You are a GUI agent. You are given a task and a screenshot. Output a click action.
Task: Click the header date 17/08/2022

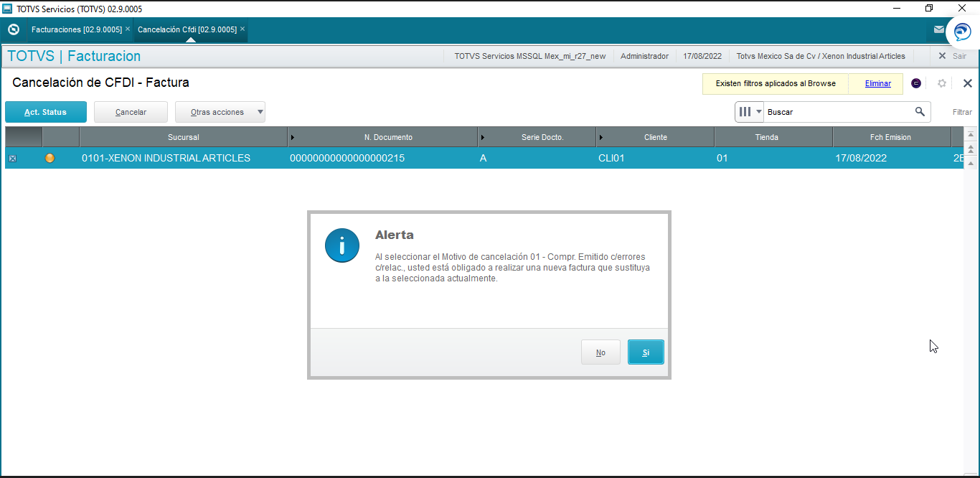point(702,56)
